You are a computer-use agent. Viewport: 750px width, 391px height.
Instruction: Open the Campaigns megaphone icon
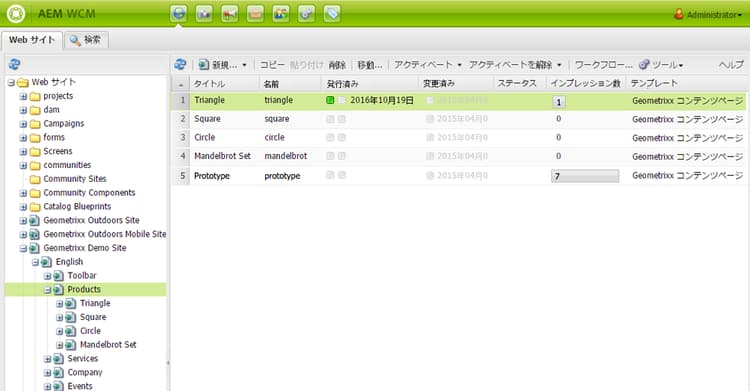click(x=230, y=13)
